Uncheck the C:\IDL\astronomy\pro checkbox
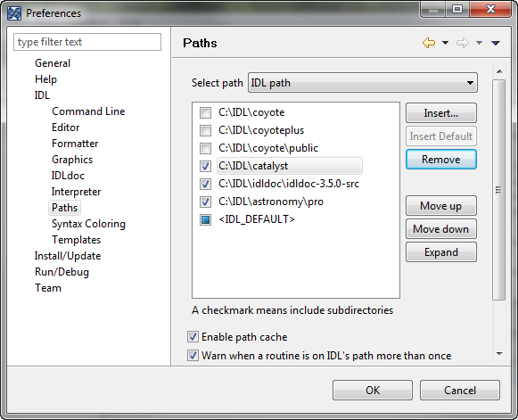 pyautogui.click(x=205, y=202)
